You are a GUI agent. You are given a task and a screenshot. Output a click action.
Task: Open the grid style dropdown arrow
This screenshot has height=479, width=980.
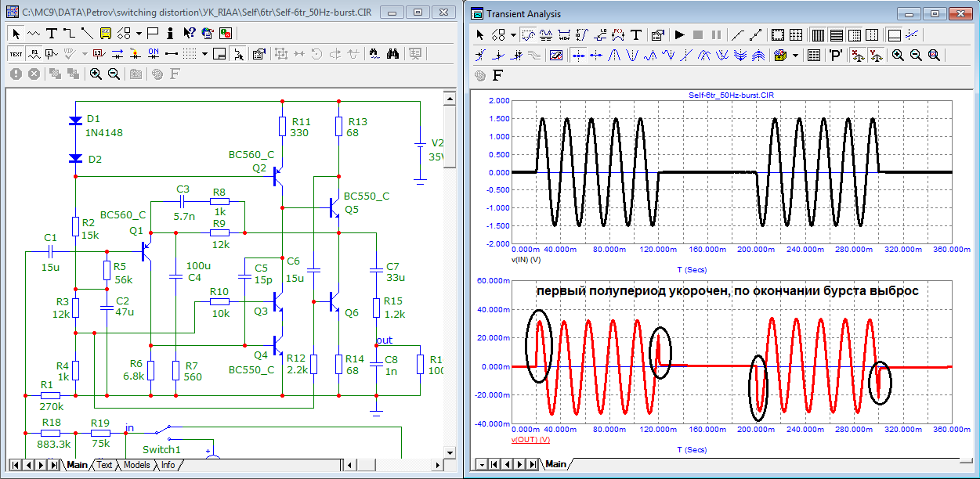click(x=205, y=54)
